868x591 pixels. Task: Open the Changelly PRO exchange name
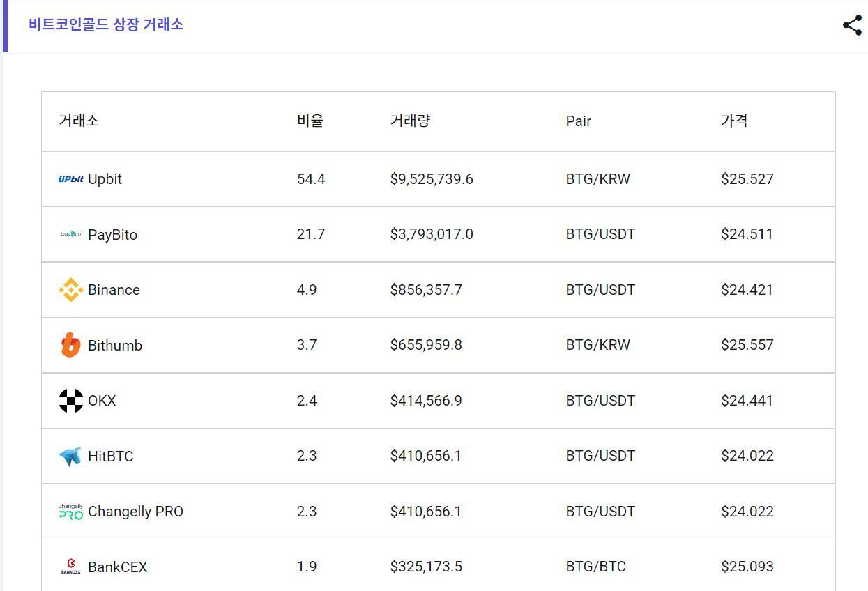click(x=135, y=512)
